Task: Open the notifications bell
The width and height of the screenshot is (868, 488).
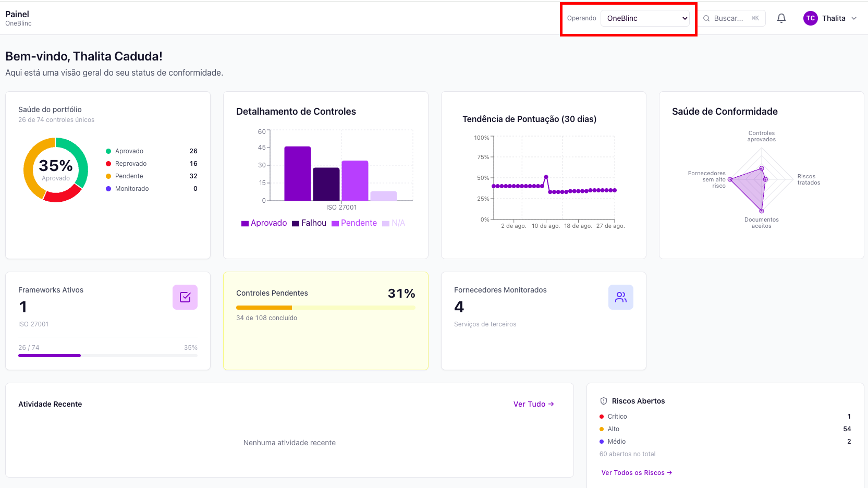Action: (x=781, y=18)
